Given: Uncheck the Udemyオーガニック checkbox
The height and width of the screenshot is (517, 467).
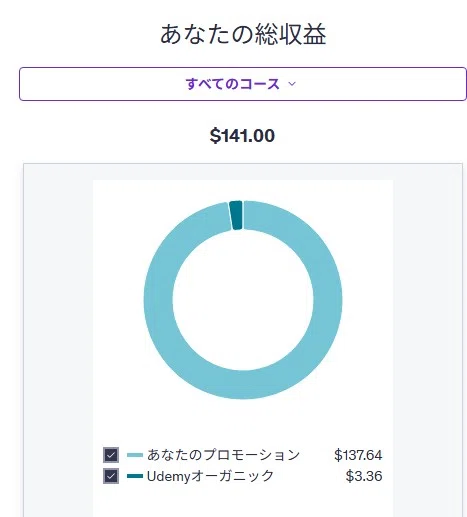Looking at the screenshot, I should pos(111,476).
